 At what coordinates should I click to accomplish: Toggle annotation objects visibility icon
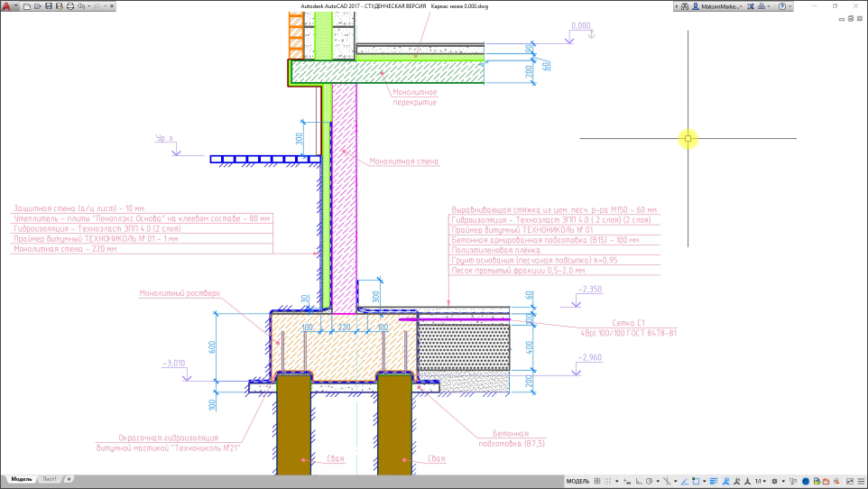[725, 481]
